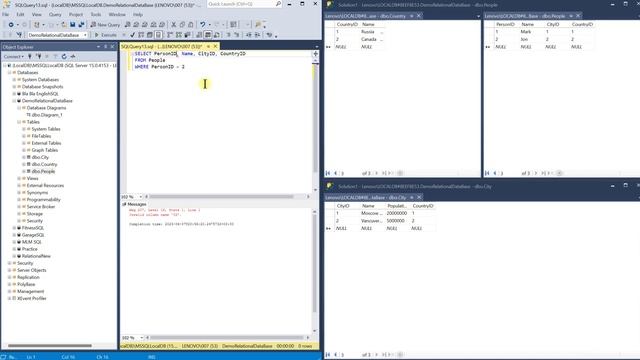Click the navigate backward circle icon
The image size is (640, 360).
[x=11, y=25]
